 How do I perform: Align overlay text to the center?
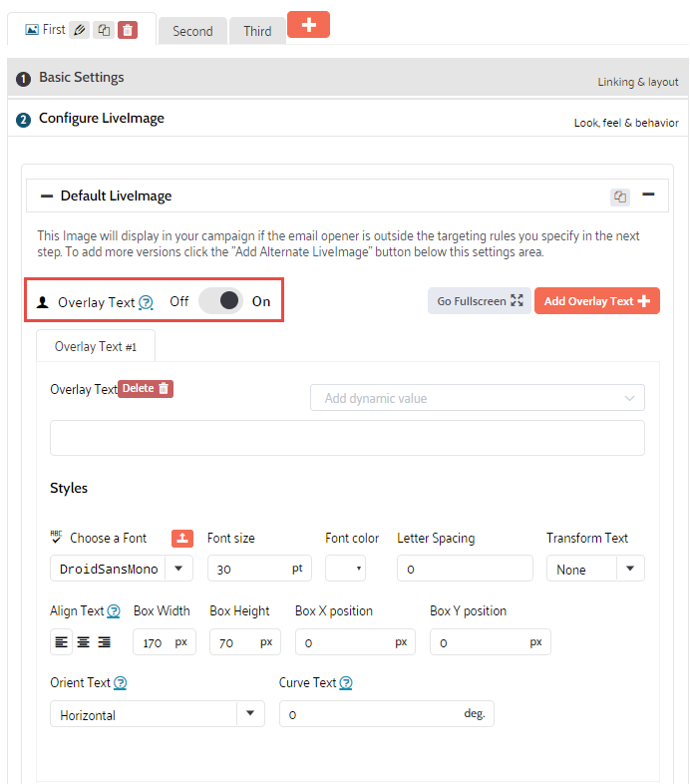[x=83, y=642]
